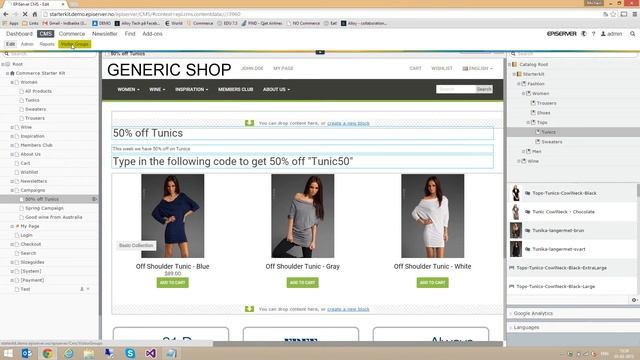This screenshot has height=360, width=640.
Task: Click the globe icon beside EPiServer logo
Action: 584,34
